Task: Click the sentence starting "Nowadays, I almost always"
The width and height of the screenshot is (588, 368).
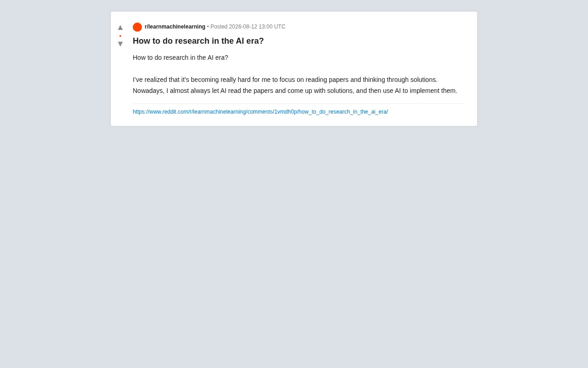Action: click(295, 91)
